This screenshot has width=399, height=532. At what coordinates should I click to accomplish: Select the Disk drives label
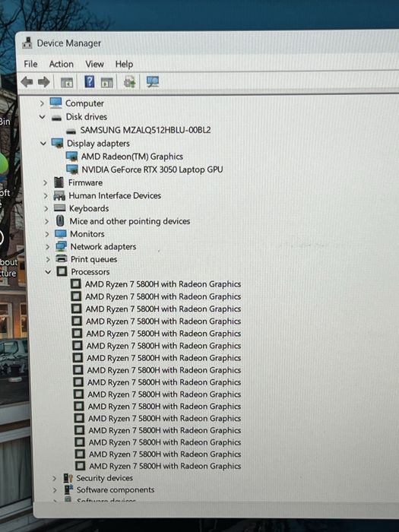[87, 117]
